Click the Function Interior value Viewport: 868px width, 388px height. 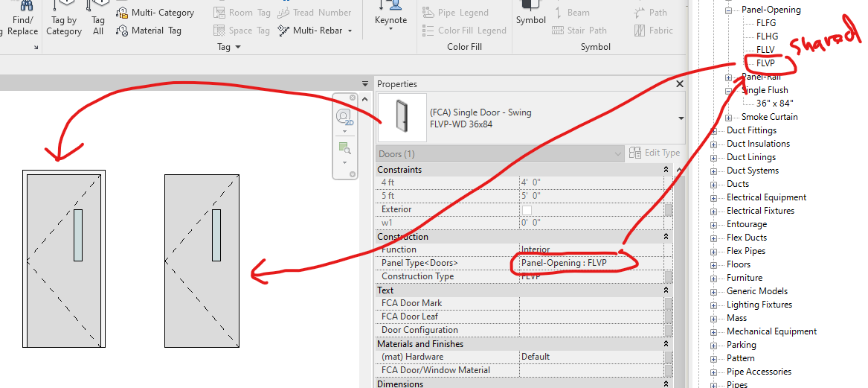point(591,249)
